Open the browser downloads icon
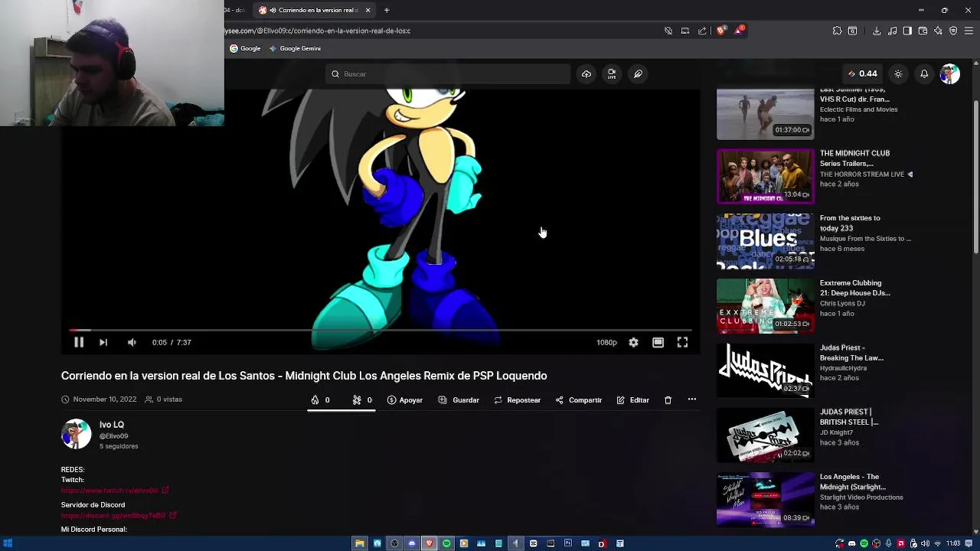 pos(877,31)
